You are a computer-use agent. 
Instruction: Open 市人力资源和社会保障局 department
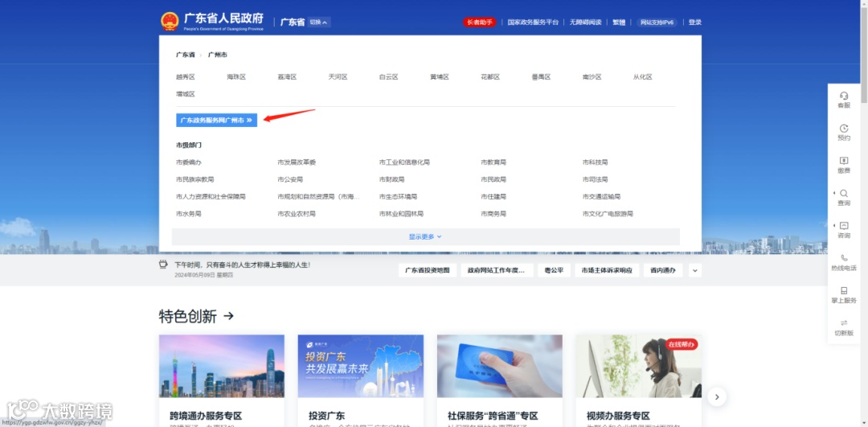[x=211, y=196]
